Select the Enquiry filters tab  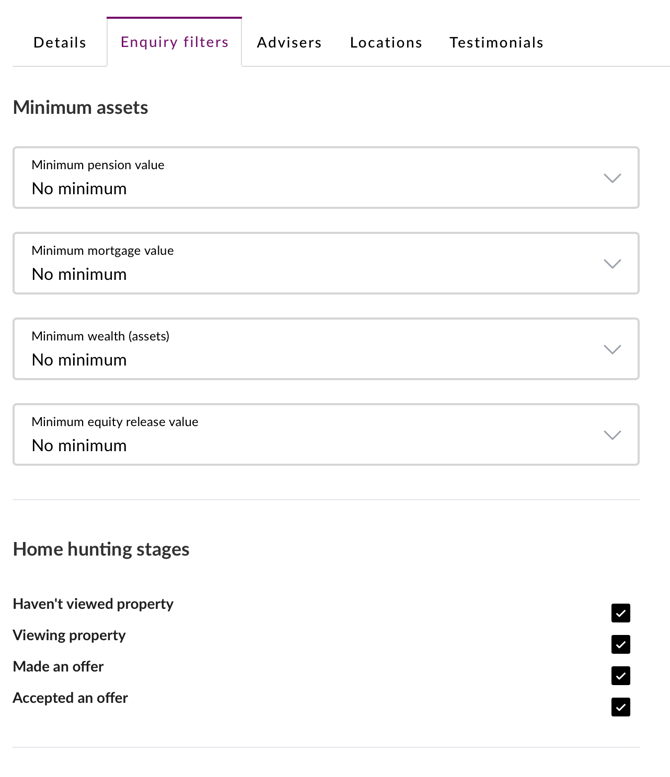coord(174,42)
